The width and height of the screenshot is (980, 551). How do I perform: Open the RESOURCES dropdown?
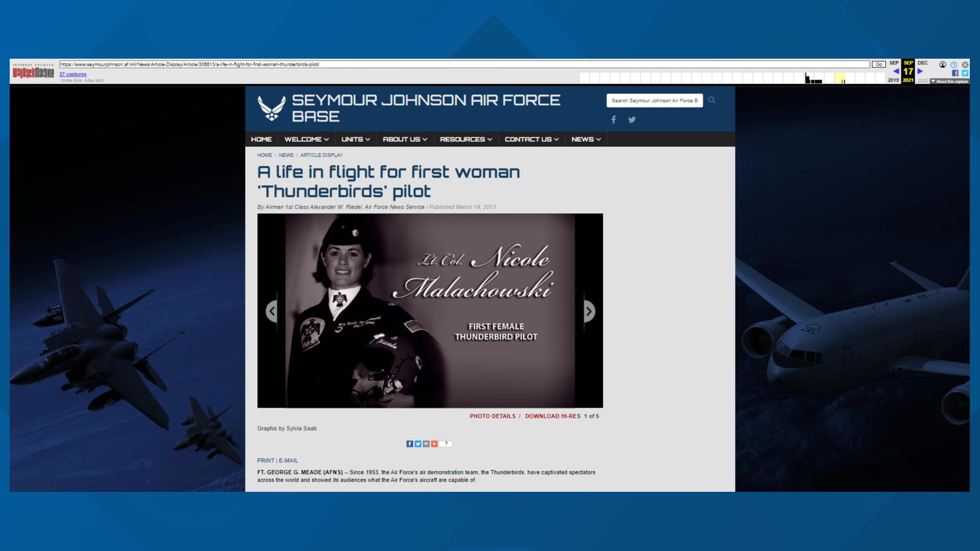click(465, 139)
